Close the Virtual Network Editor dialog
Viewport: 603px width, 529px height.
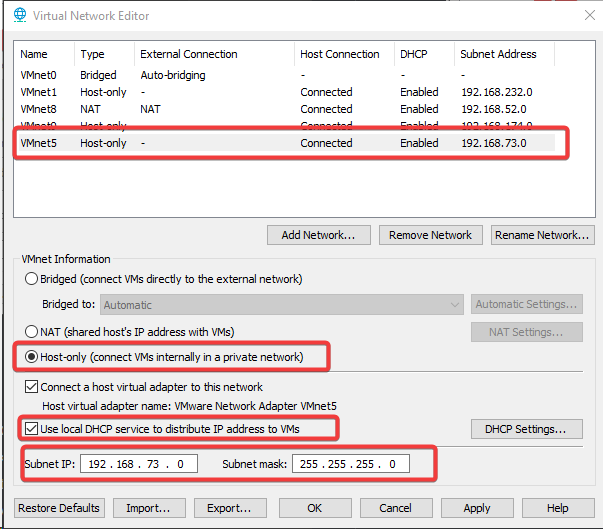pos(590,15)
